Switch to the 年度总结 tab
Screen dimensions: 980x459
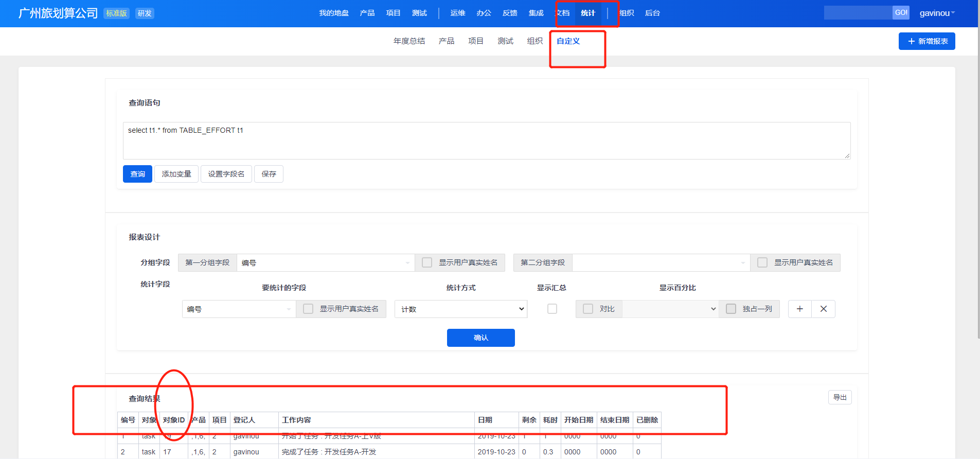409,41
